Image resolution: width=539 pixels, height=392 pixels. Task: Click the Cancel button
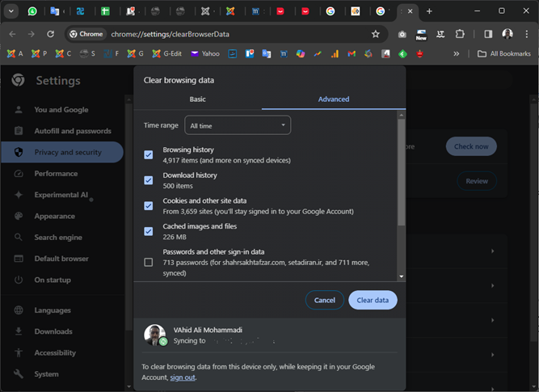[325, 300]
